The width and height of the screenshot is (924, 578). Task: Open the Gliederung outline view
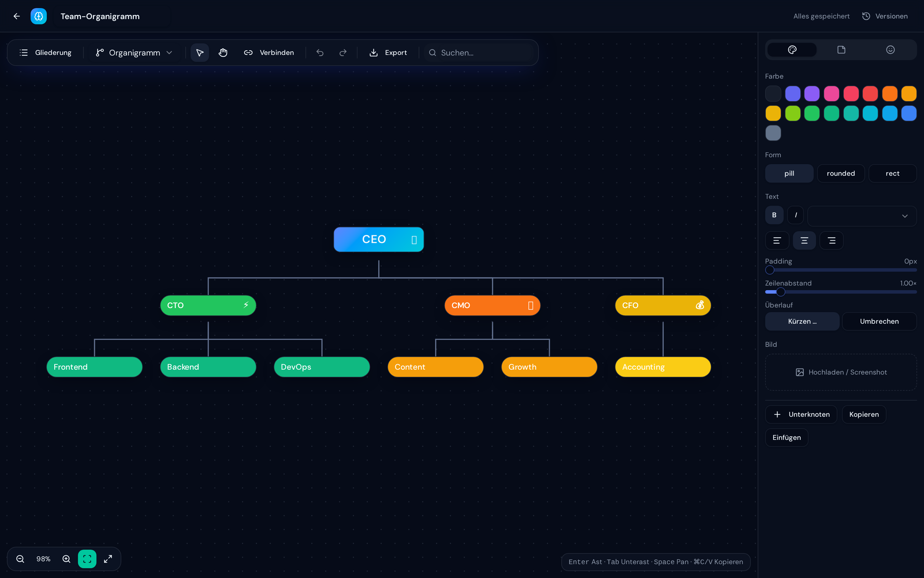coord(45,53)
